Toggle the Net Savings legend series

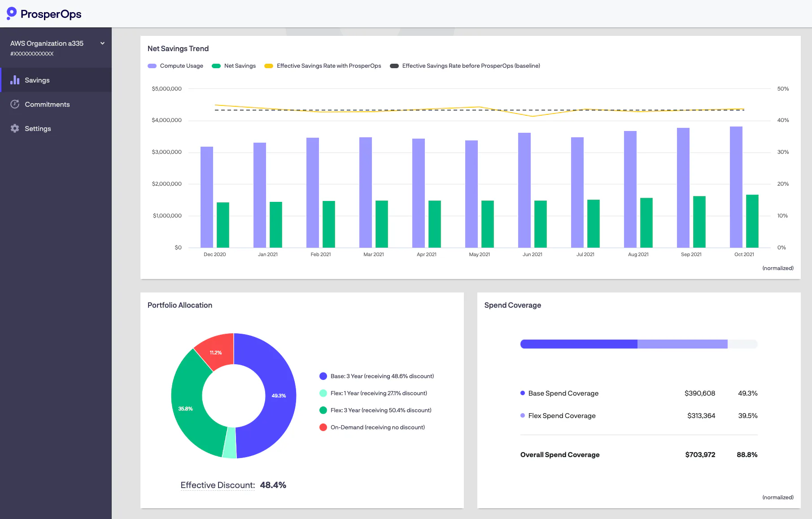pos(234,66)
